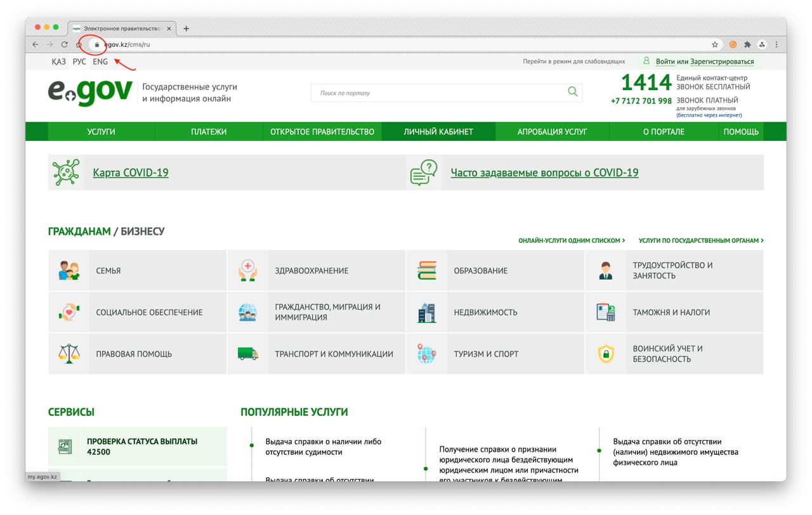Open Часто задаваемые вопросы о COVID-19

pos(544,173)
